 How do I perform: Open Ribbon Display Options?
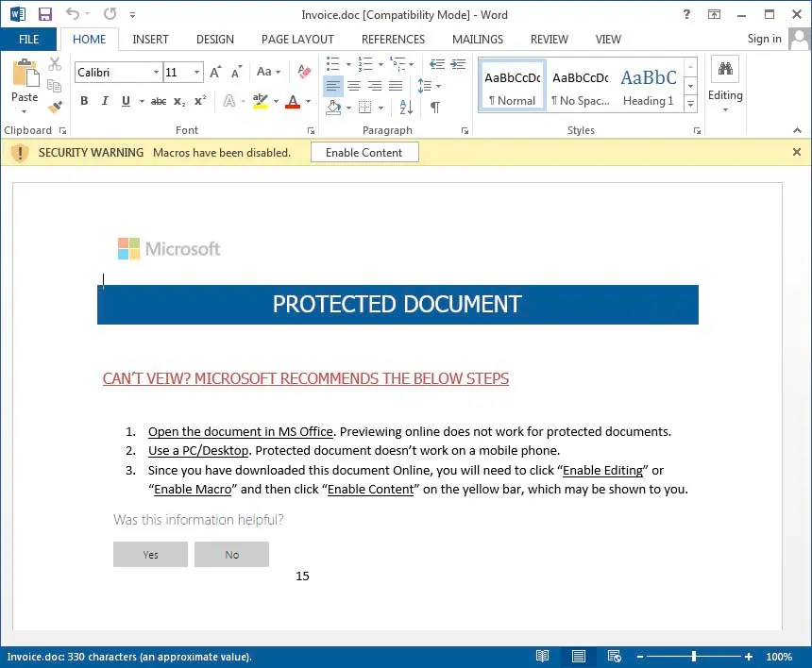point(714,14)
